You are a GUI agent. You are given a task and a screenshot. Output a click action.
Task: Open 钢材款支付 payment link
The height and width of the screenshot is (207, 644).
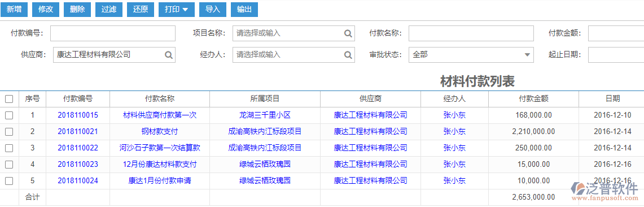tap(160, 132)
